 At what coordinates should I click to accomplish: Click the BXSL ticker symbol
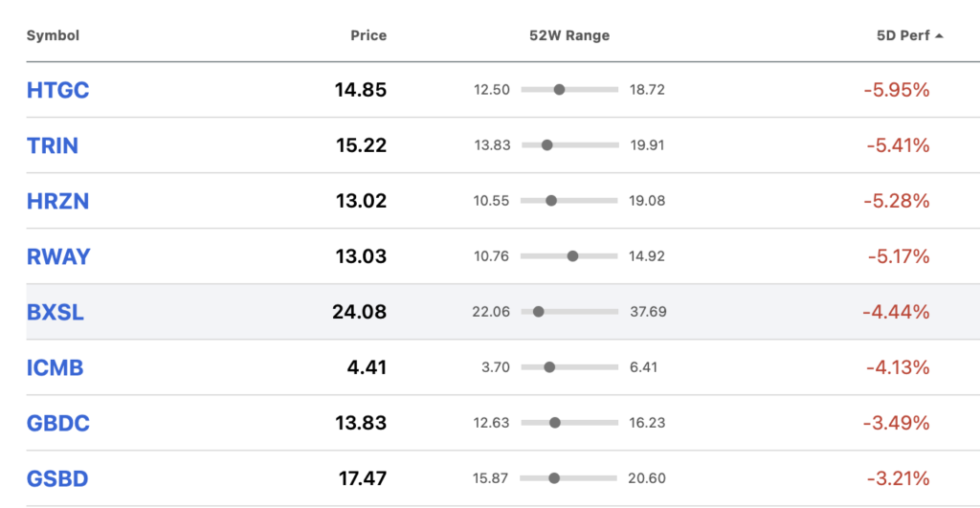[55, 312]
